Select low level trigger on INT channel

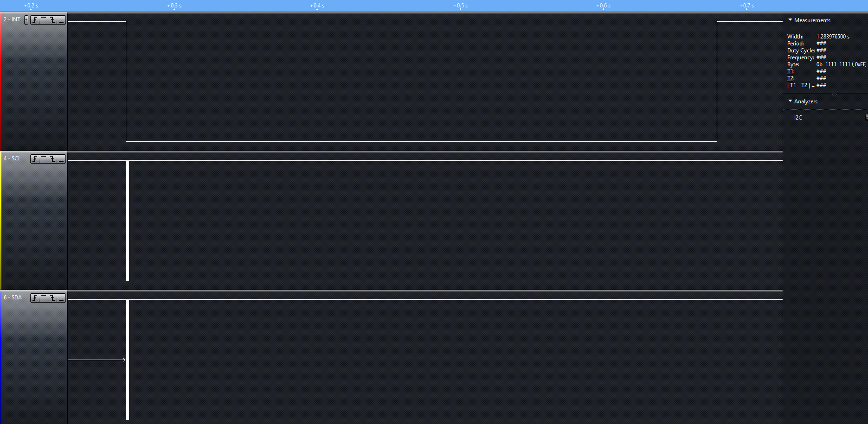[61, 20]
